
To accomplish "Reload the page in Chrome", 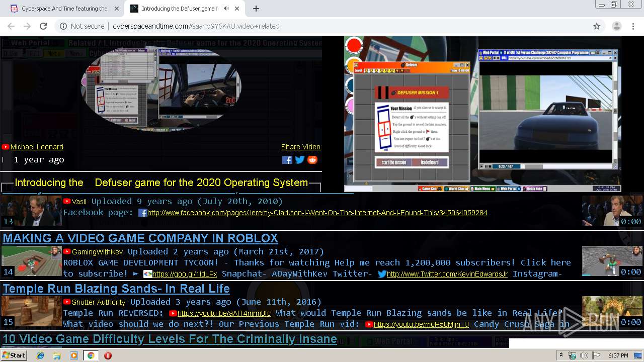I will click(43, 26).
